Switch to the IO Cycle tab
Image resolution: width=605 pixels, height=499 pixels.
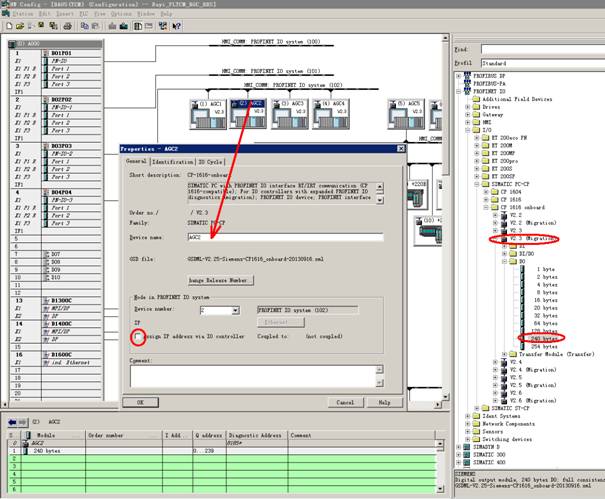(x=211, y=161)
